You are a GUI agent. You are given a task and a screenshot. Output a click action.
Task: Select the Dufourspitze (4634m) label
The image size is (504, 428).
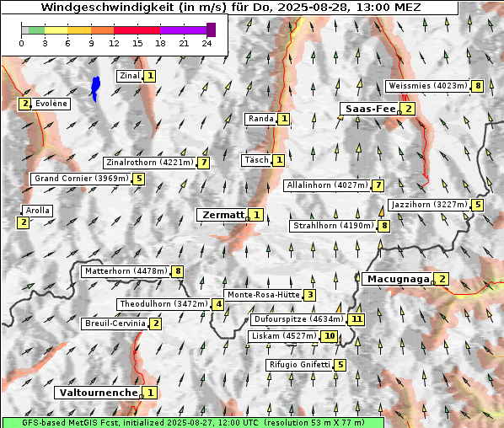[x=298, y=319]
